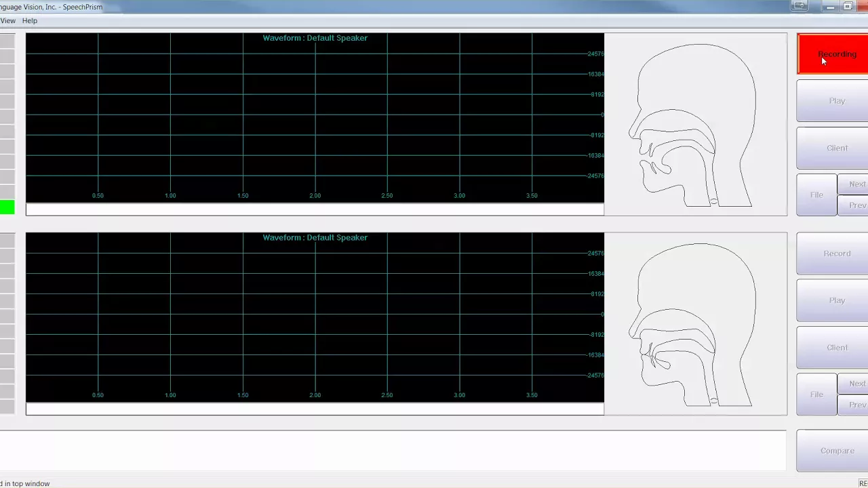This screenshot has width=868, height=488.
Task: Click the 1.00 time mark on bottom waveform
Action: coord(170,395)
